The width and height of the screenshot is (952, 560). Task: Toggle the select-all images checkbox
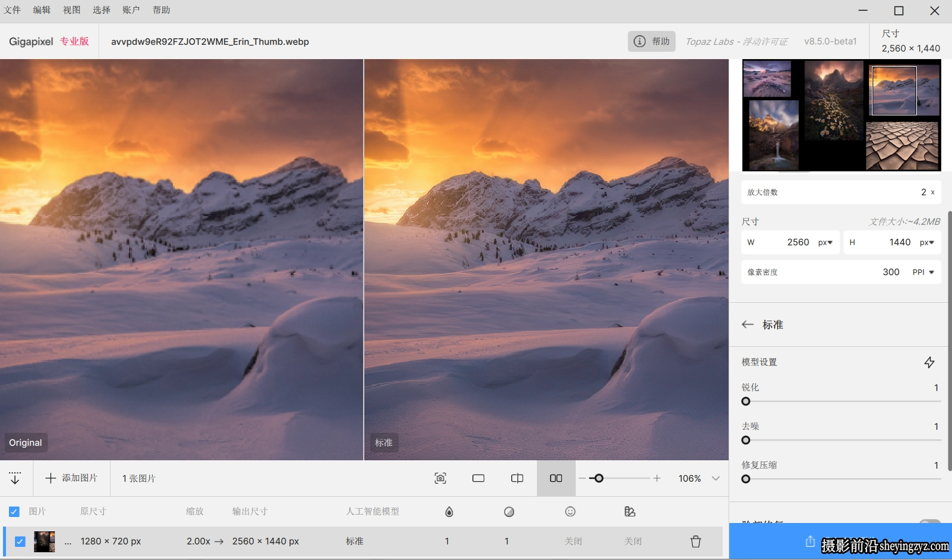tap(14, 512)
